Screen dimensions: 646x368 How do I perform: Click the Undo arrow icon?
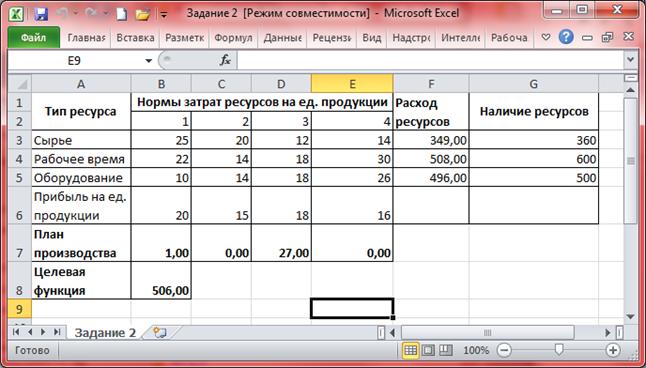pyautogui.click(x=62, y=14)
